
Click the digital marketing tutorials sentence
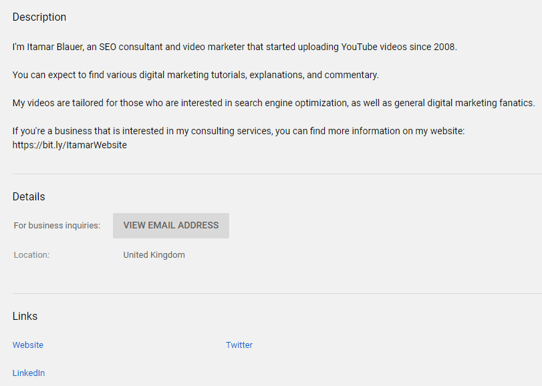tap(196, 75)
